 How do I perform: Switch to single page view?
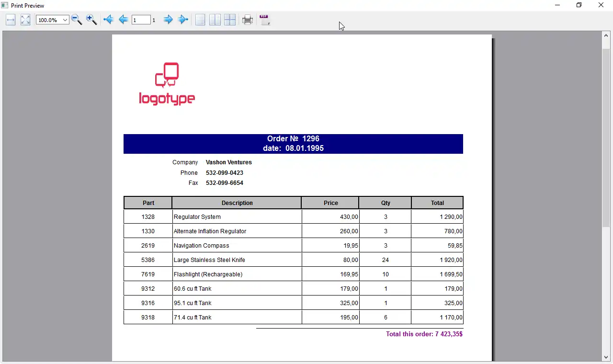pos(200,20)
